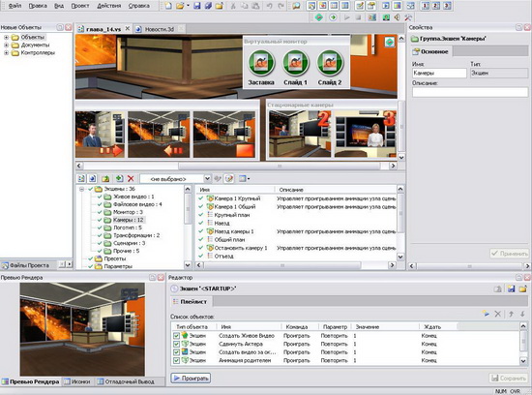Click the Save floppy disk icon in top toolbar
Image resolution: width=532 pixels, height=395 pixels.
coord(197,6)
